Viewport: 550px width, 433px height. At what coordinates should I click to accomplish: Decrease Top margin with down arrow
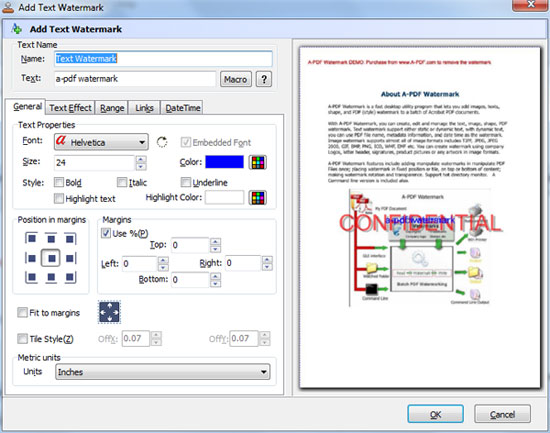(x=215, y=249)
